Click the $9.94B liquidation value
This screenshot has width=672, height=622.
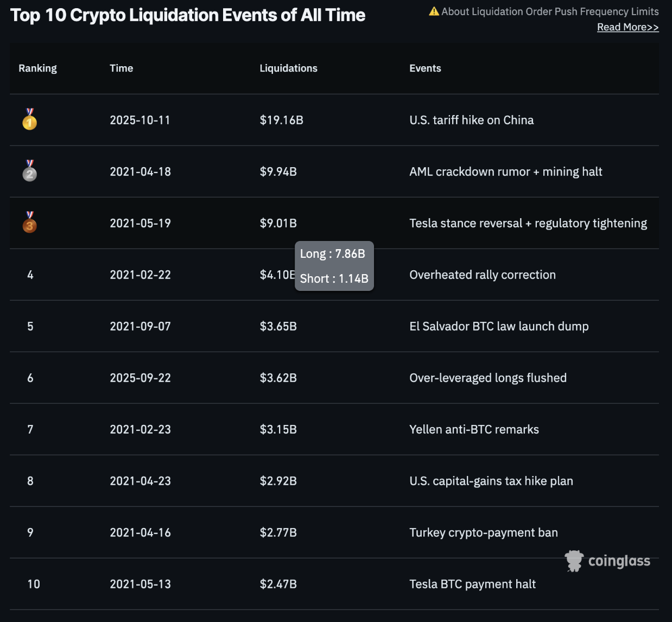(x=278, y=172)
